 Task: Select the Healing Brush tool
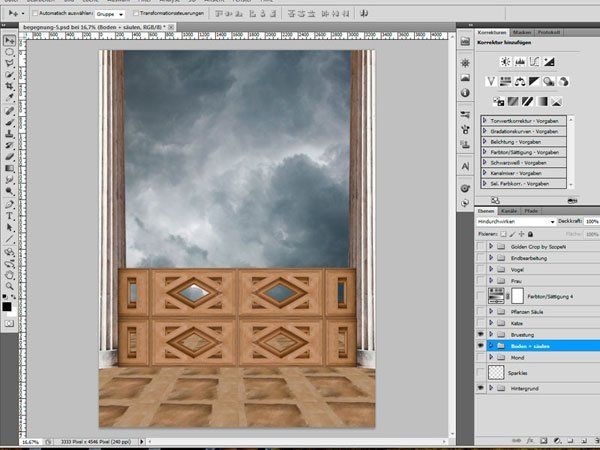10,111
